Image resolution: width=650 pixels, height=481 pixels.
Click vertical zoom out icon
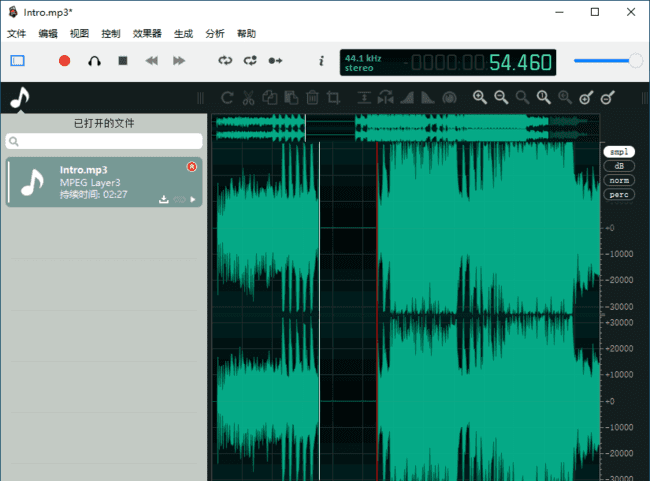point(607,98)
